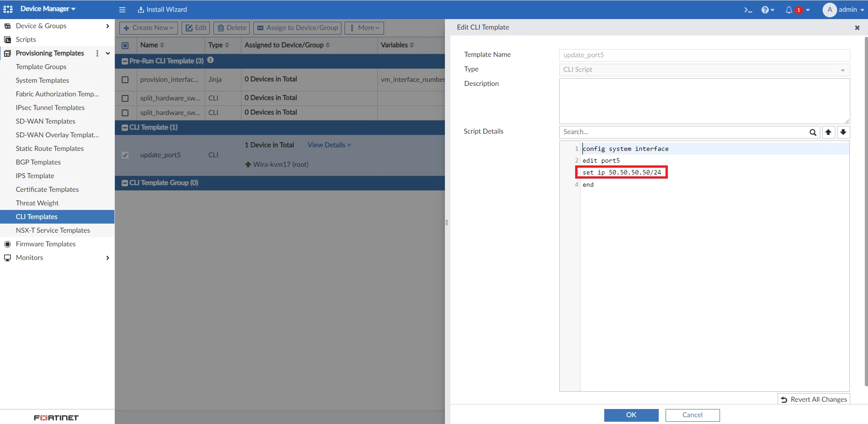The height and width of the screenshot is (424, 868).
Task: Expand the Device & Groups chevron
Action: (108, 26)
